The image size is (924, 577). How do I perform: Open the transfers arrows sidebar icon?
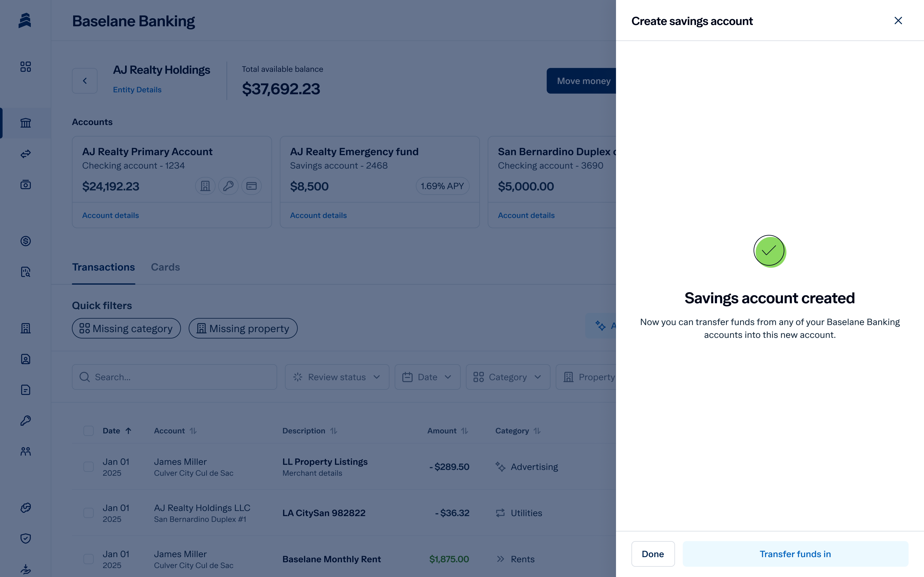coord(26,154)
